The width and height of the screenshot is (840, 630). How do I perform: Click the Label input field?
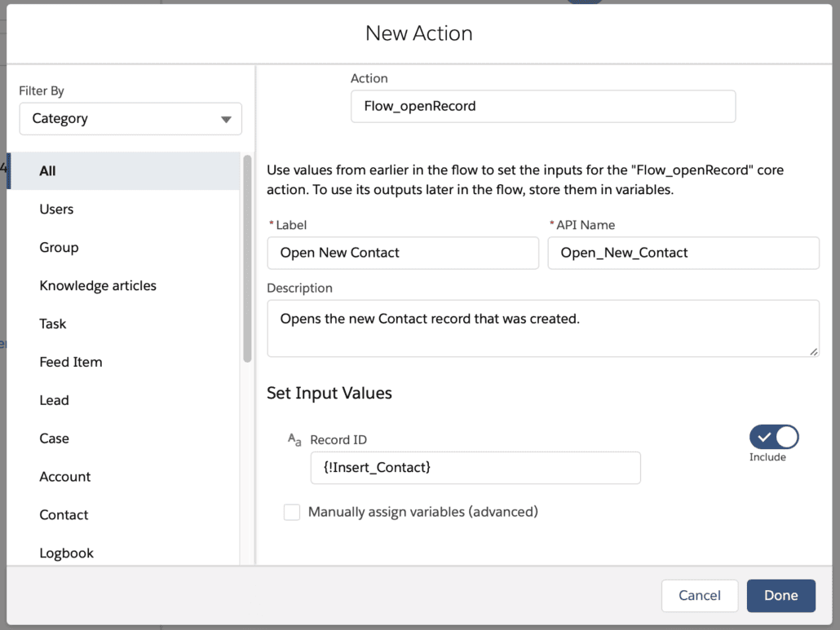tap(403, 253)
